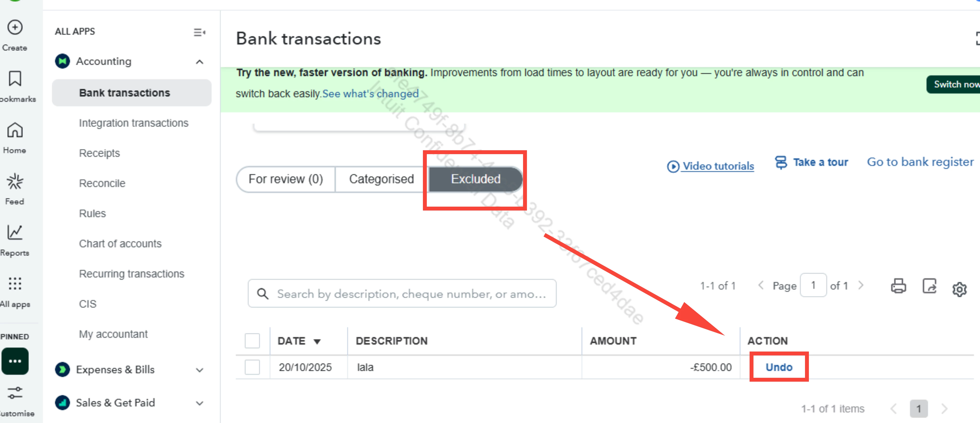
Task: Click the transaction search field
Action: 402,294
